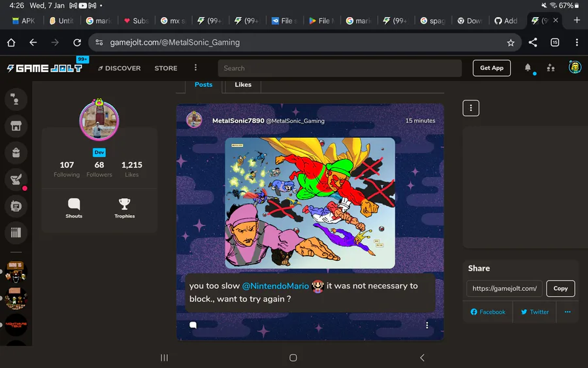Open the top sidebar chat icon
588x368 pixels.
tap(16, 99)
